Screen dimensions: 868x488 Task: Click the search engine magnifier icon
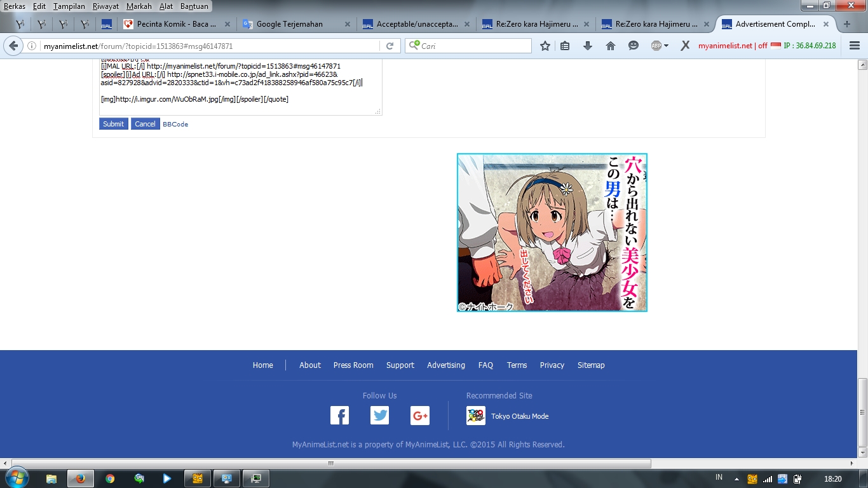pos(414,46)
